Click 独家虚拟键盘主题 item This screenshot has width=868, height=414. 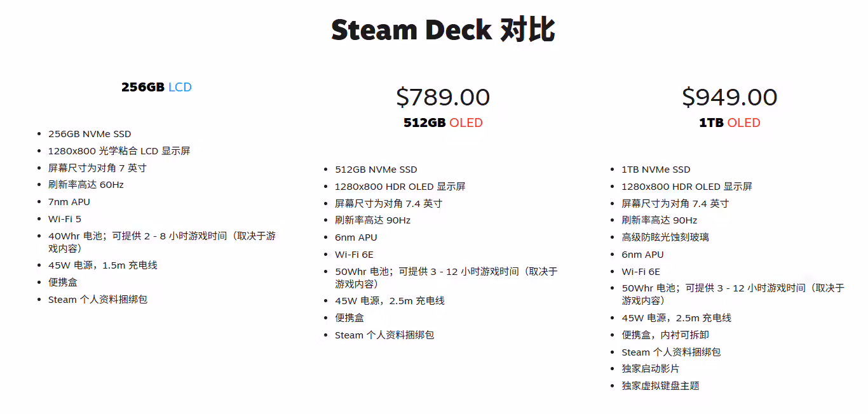pyautogui.click(x=660, y=386)
